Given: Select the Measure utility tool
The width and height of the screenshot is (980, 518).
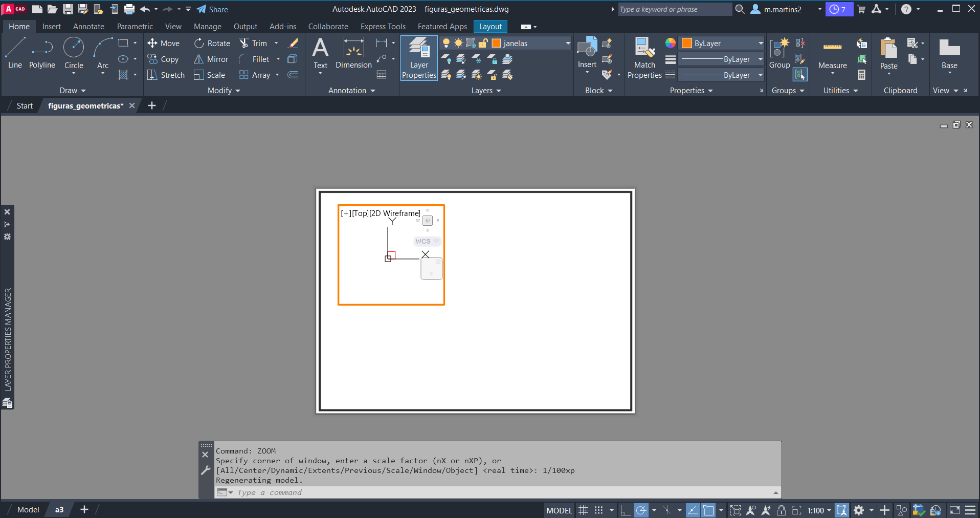Looking at the screenshot, I should pos(832,54).
